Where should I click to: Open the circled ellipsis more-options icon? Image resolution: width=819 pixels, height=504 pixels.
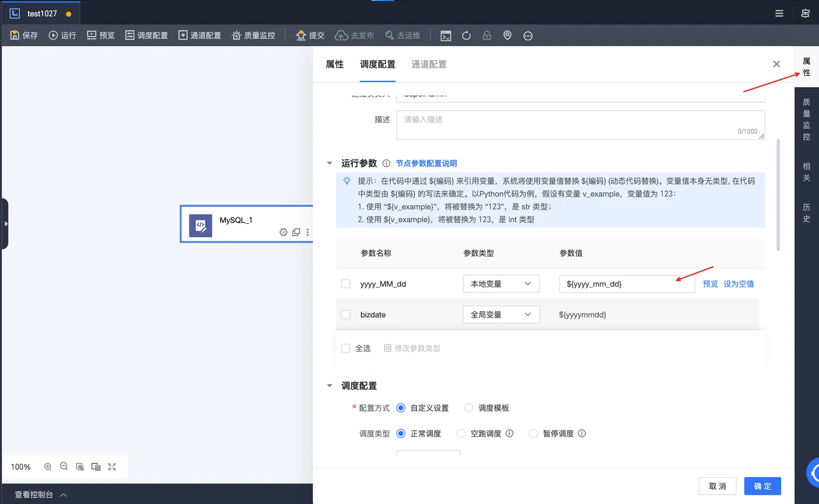point(528,36)
